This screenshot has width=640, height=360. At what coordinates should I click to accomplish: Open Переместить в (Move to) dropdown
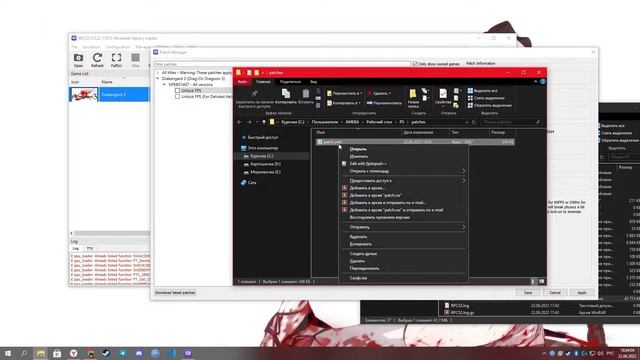tap(344, 93)
